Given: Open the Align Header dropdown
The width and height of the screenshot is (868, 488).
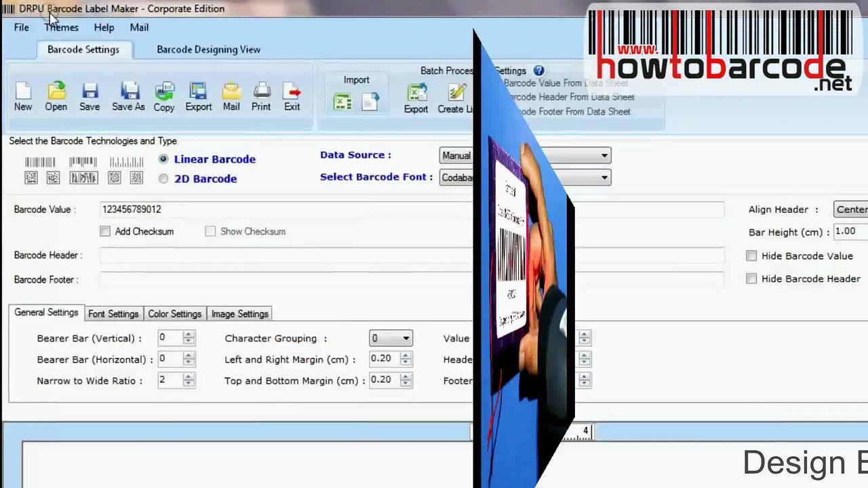Looking at the screenshot, I should [x=850, y=209].
